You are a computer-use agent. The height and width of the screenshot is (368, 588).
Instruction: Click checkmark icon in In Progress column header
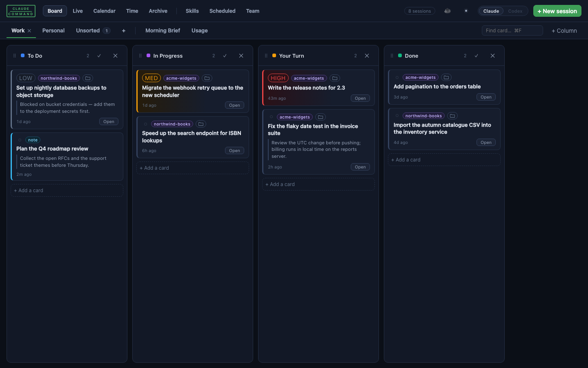tap(225, 56)
